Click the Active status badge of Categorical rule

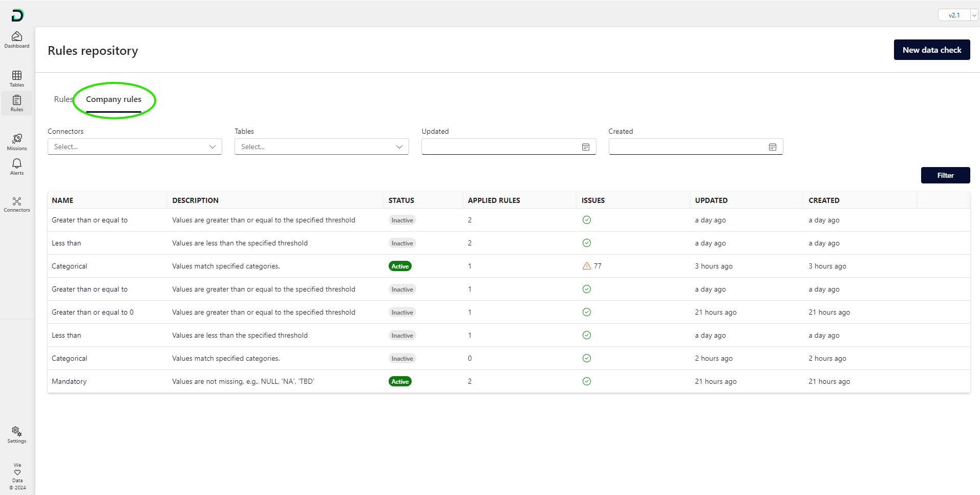click(400, 266)
